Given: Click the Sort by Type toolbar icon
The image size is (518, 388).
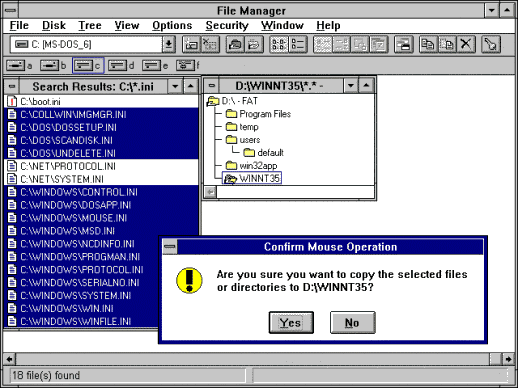Looking at the screenshot, I should tap(341, 44).
